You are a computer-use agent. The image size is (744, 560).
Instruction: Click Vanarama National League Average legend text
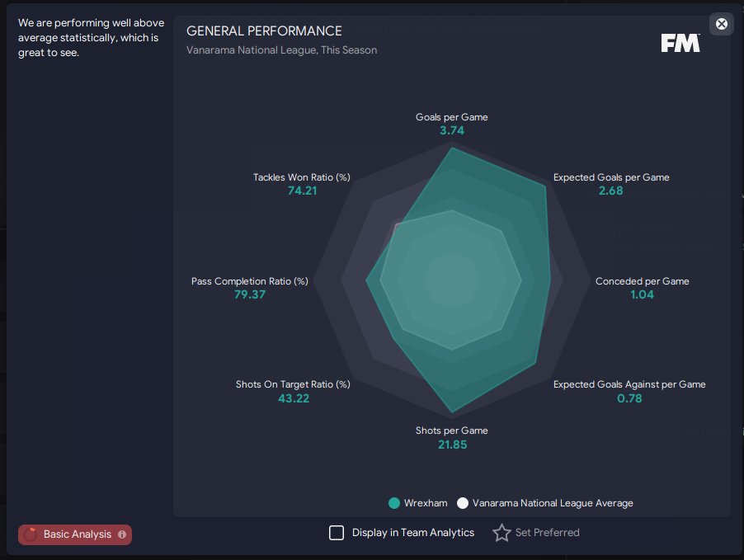[x=553, y=503]
